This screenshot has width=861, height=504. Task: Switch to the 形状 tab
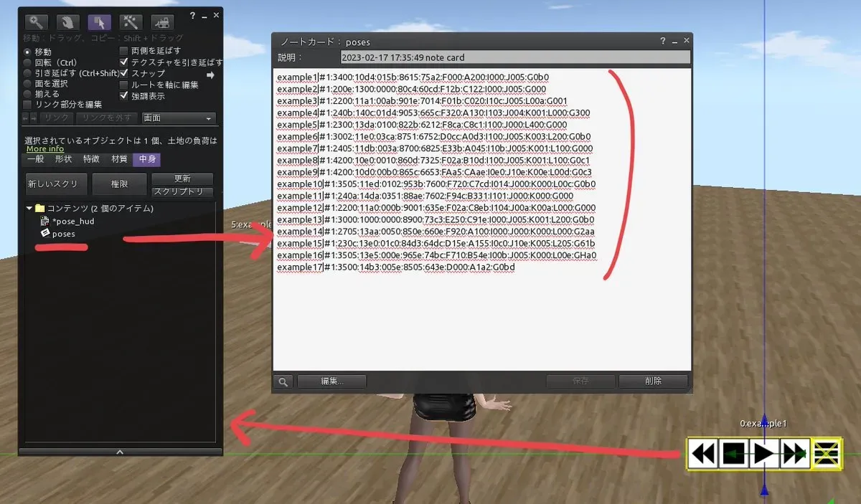click(x=63, y=159)
